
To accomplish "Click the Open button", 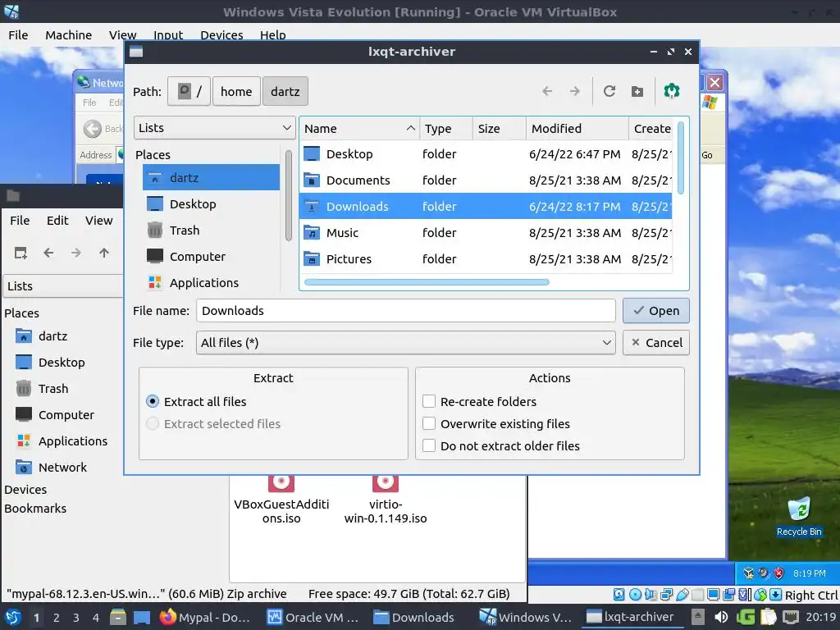I will point(655,311).
